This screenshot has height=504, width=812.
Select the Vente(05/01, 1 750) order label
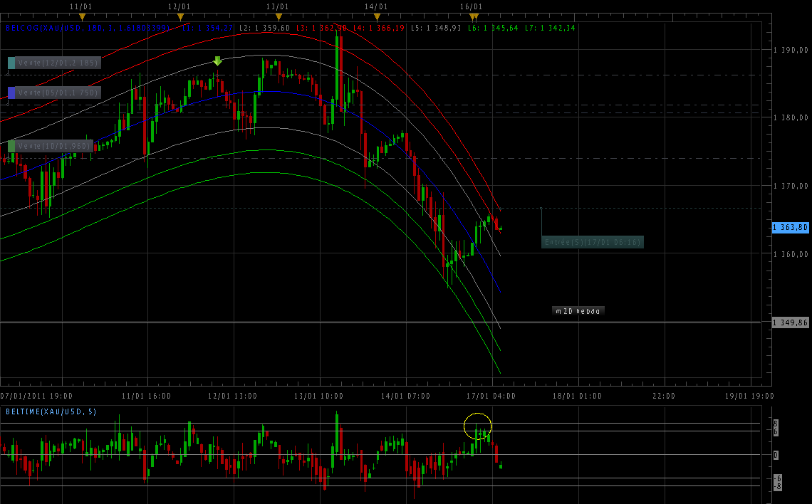(x=59, y=93)
